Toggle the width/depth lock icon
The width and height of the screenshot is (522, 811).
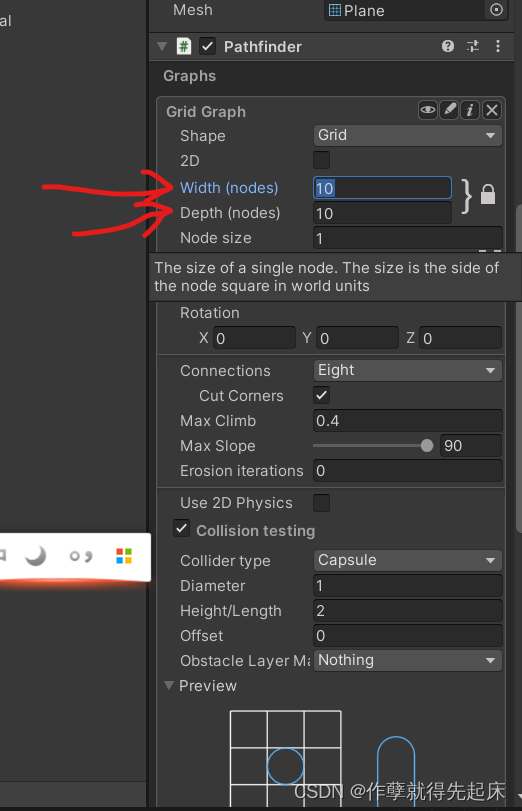pos(488,195)
